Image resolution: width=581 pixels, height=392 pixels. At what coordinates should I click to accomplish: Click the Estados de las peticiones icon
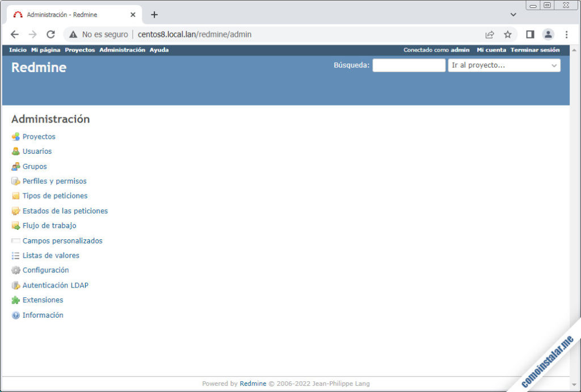[x=15, y=210]
